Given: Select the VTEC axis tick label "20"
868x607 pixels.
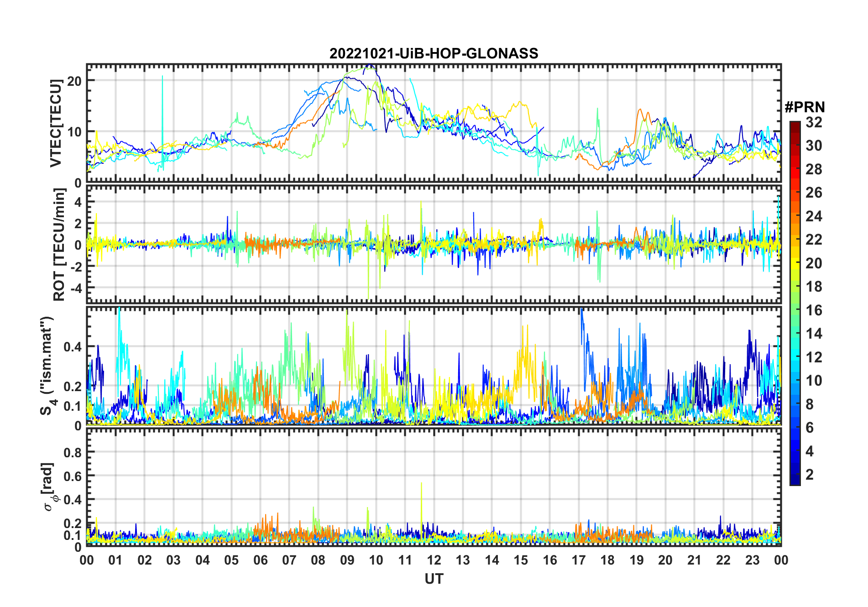Looking at the screenshot, I should [x=74, y=81].
